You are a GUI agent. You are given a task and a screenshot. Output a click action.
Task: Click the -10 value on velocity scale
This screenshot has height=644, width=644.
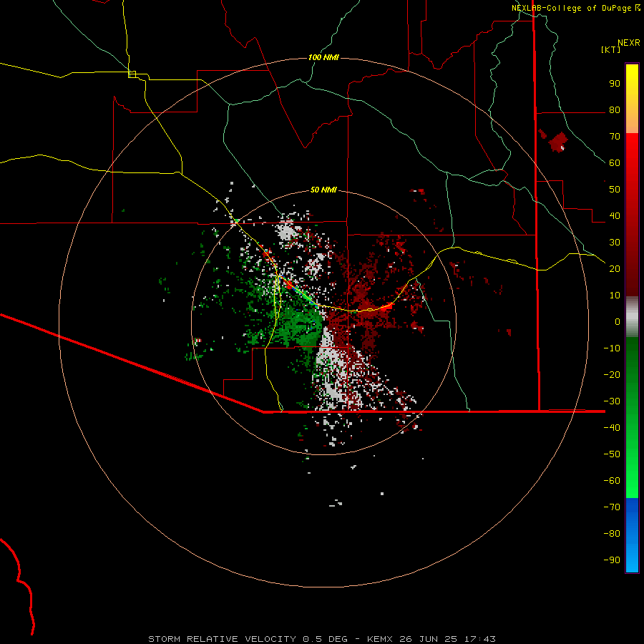[x=612, y=348]
